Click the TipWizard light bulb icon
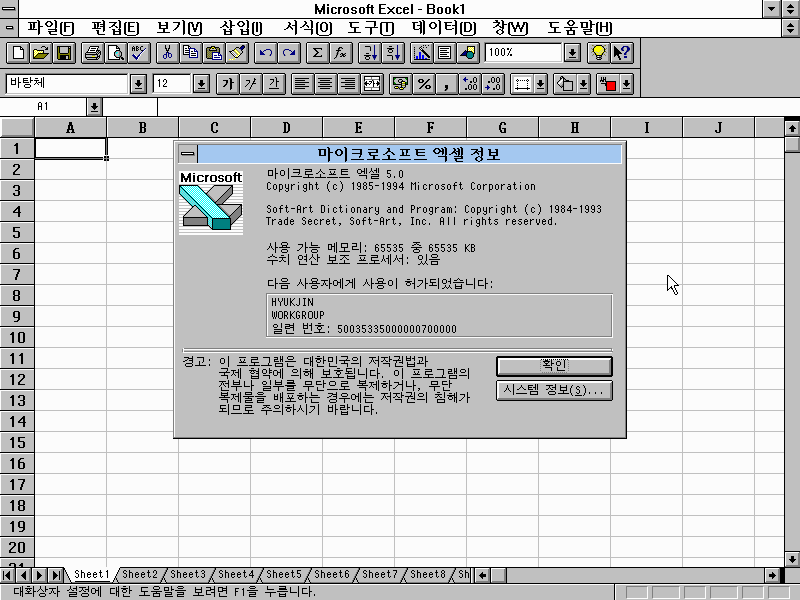800x600 pixels. pos(598,53)
